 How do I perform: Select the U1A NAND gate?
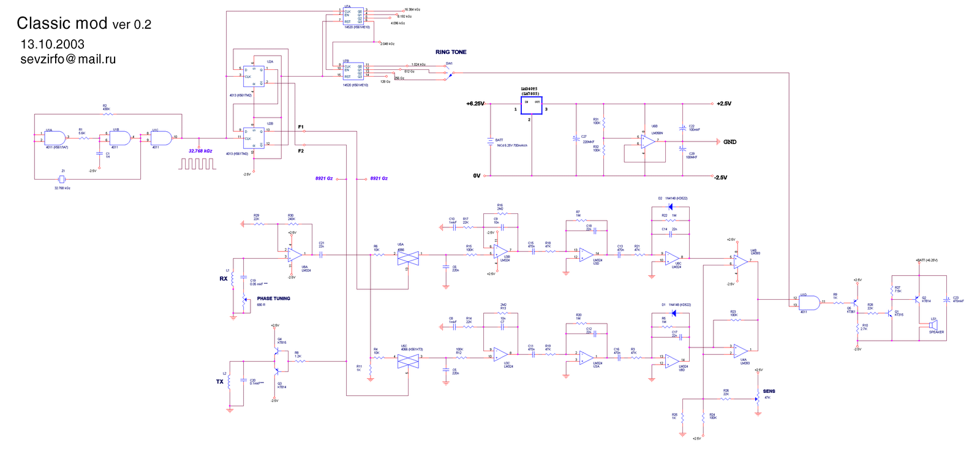55,137
